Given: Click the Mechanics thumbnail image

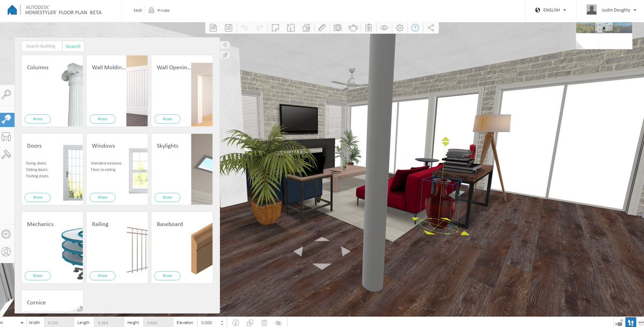Looking at the screenshot, I should 72,255.
